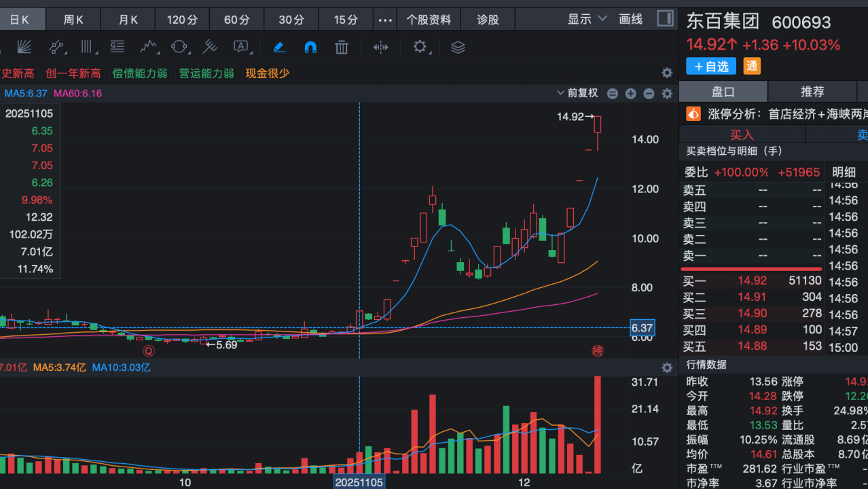Open chart settings gear beside the zoom buttons
The image size is (868, 489).
667,94
